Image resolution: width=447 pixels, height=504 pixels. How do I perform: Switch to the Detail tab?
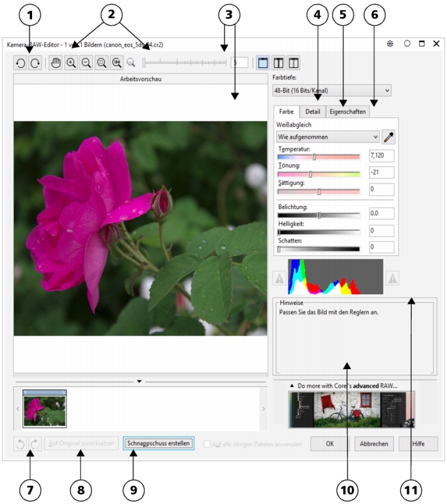[312, 112]
